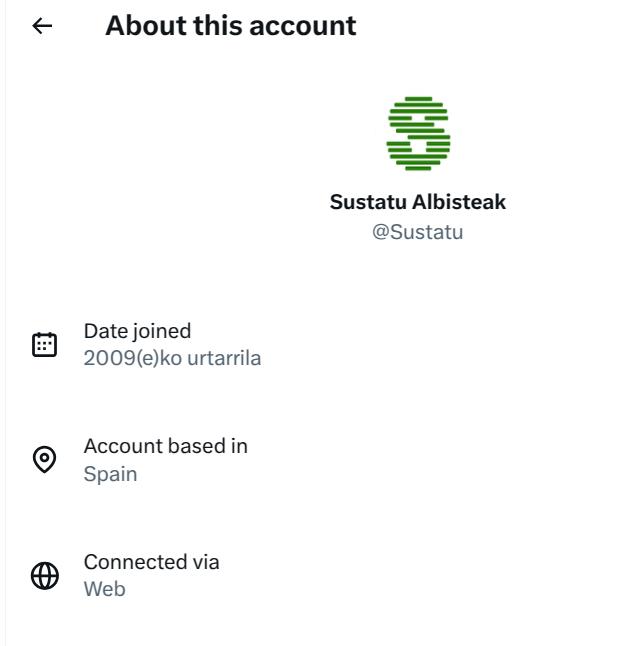Click the word 'joined' in Date joined
632x646 pixels.
coord(160,331)
